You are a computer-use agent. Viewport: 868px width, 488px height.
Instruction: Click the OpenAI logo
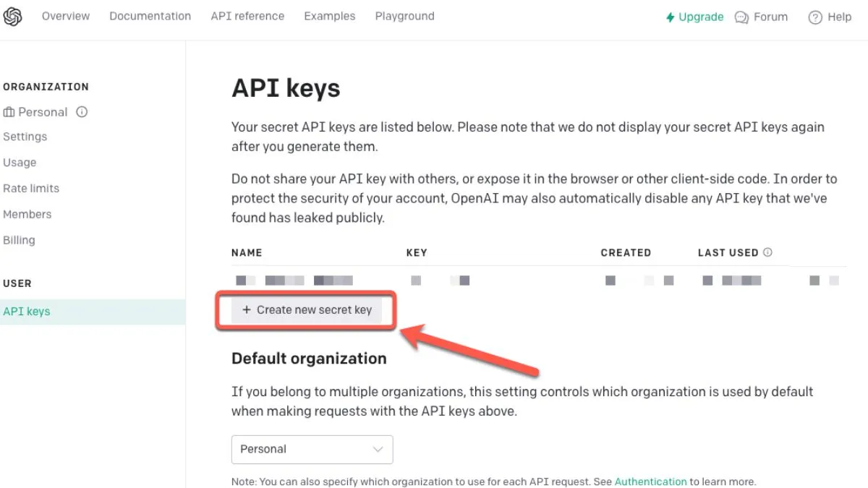point(14,15)
